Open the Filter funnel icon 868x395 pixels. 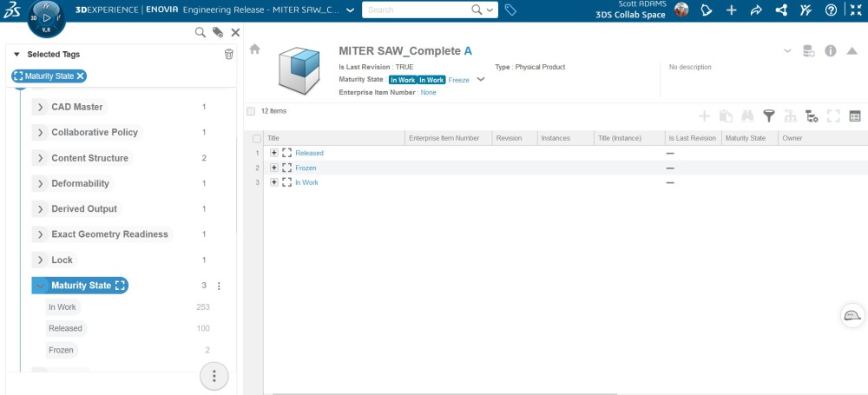[x=769, y=115]
